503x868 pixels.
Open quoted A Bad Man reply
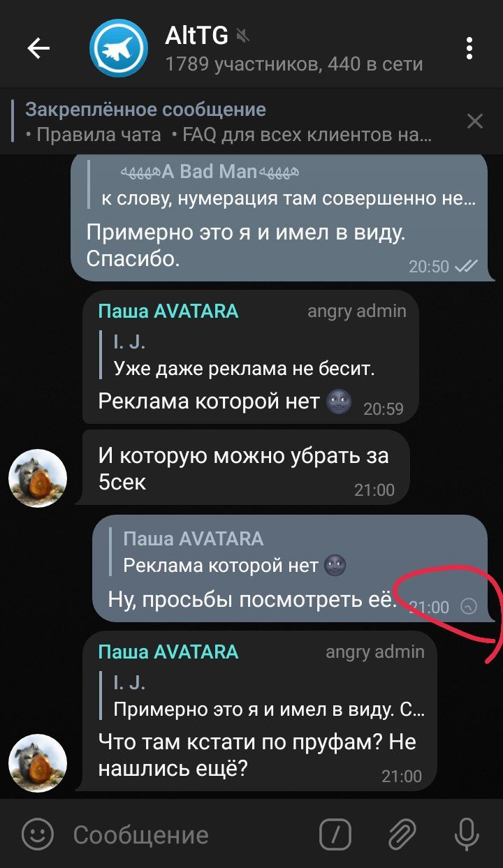tap(282, 184)
